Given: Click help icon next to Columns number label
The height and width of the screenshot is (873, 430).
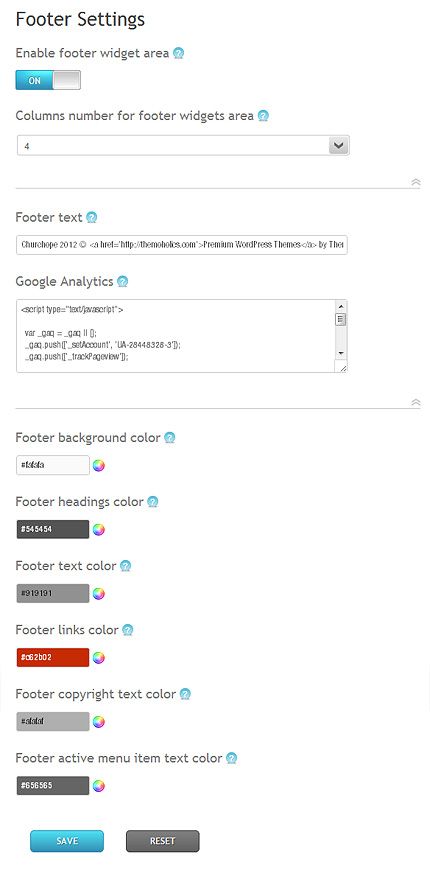Looking at the screenshot, I should (263, 116).
